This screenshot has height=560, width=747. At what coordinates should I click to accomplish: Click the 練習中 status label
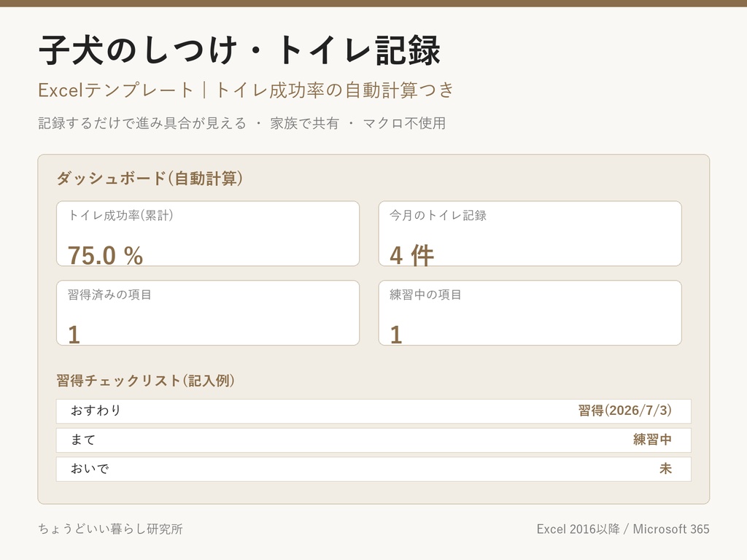[x=652, y=440]
